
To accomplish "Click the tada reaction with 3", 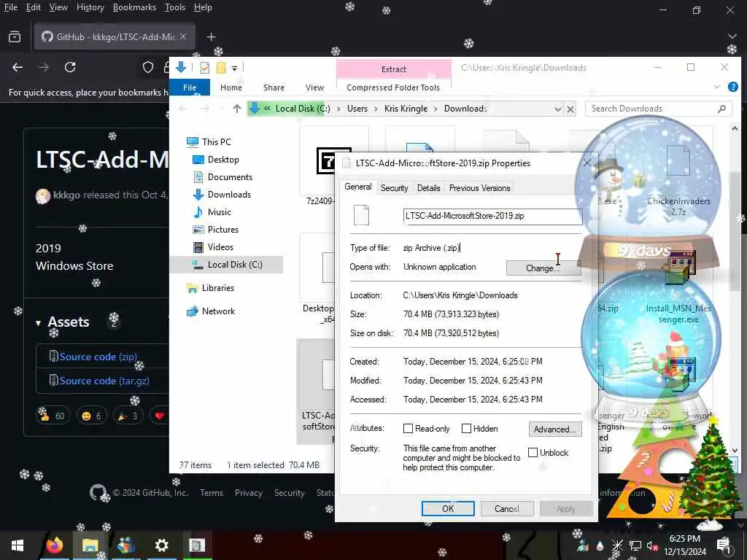I will (x=128, y=416).
